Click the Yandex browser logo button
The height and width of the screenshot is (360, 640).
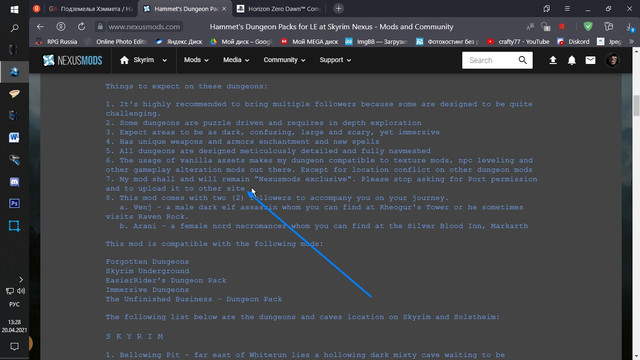pos(37,9)
